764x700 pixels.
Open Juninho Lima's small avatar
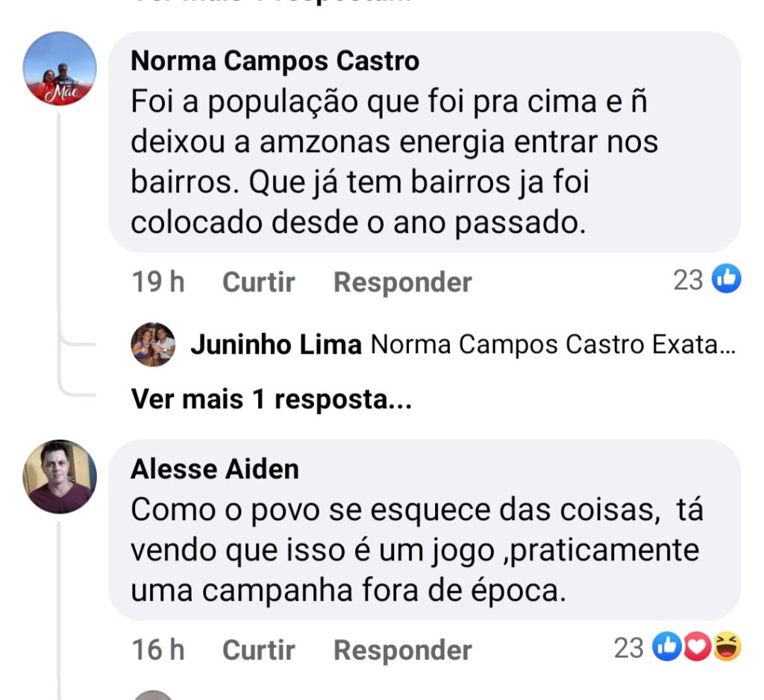[153, 345]
